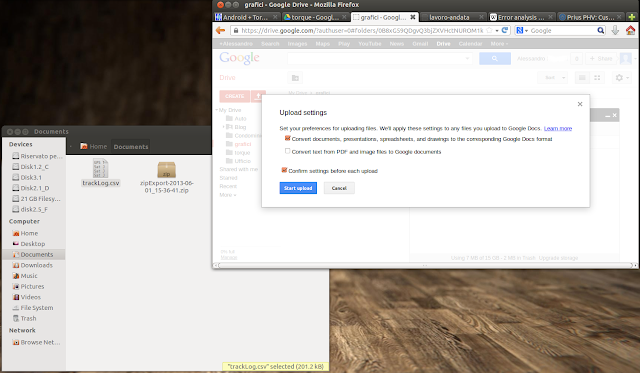640x373 pixels.
Task: Open Riservato per device entry
Action: point(37,156)
